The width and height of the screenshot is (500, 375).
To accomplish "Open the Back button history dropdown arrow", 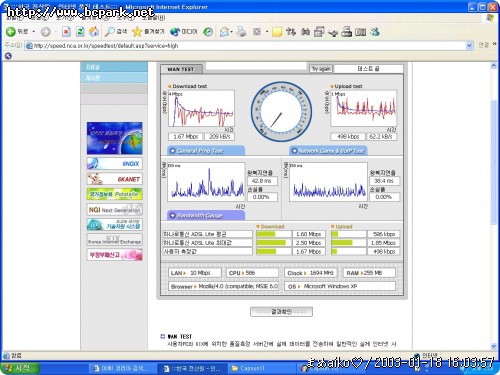I will (34, 32).
